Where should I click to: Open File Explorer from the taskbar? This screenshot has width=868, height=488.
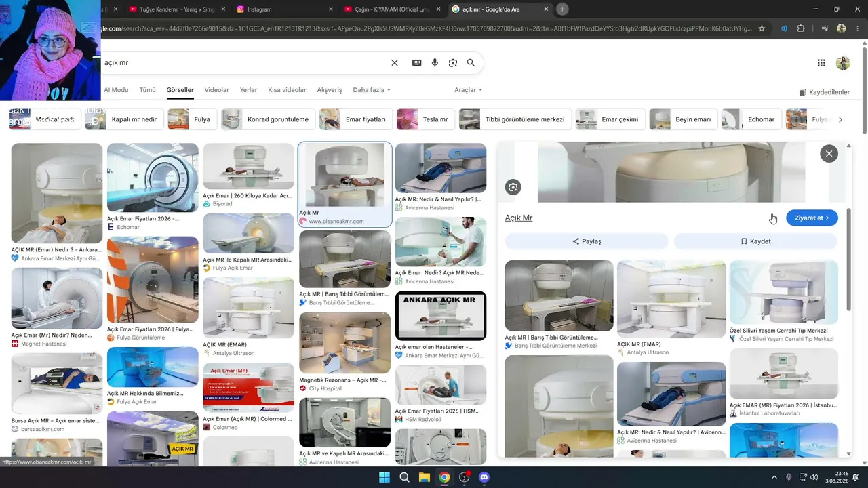424,477
